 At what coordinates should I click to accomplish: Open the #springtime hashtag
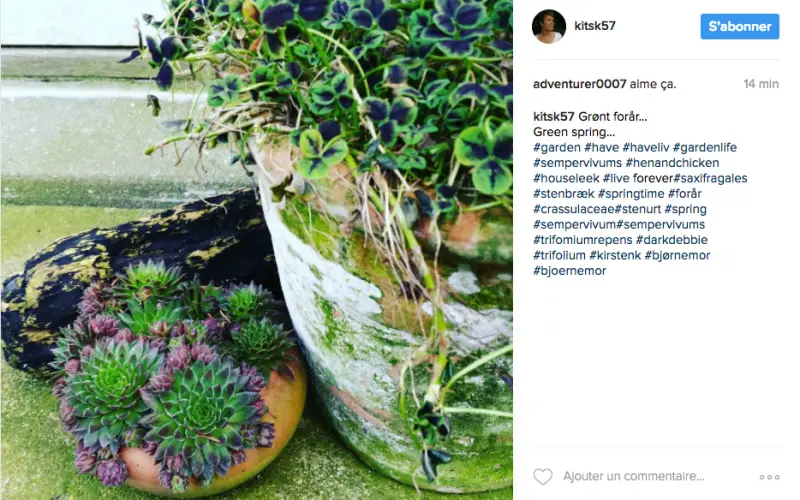(631, 193)
